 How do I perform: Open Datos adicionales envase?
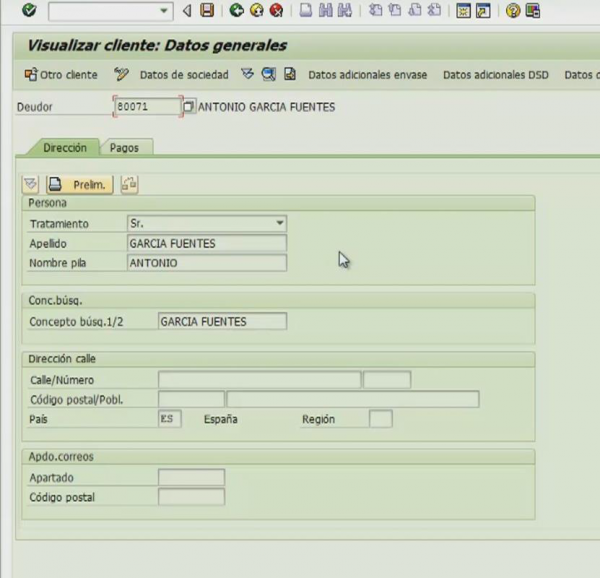(368, 75)
